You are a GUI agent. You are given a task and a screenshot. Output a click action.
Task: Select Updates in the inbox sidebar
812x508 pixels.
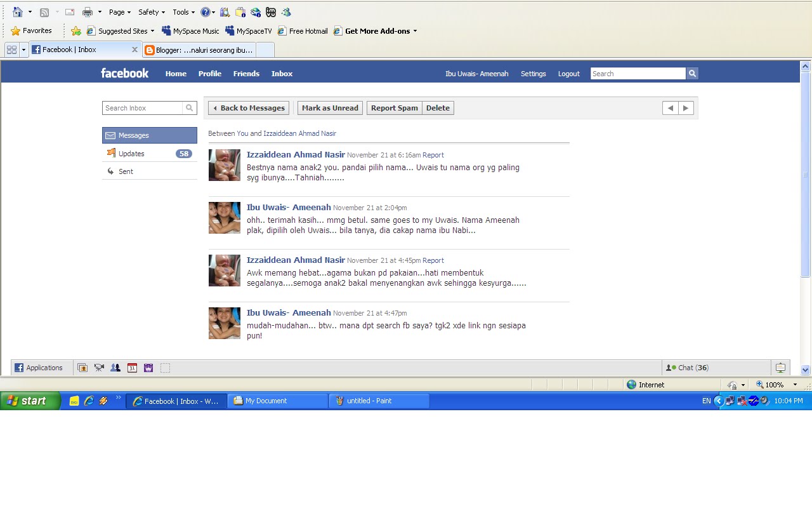pyautogui.click(x=150, y=154)
